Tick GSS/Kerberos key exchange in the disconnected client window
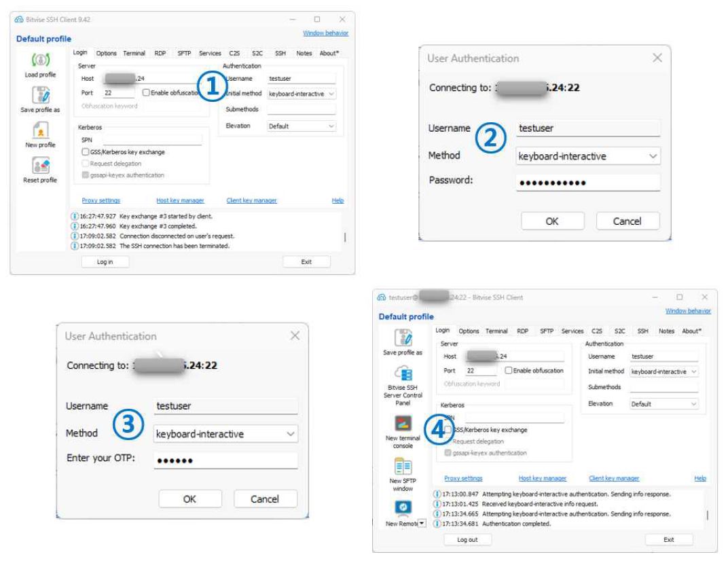Viewport: 728px width, 565px height. pyautogui.click(x=86, y=152)
